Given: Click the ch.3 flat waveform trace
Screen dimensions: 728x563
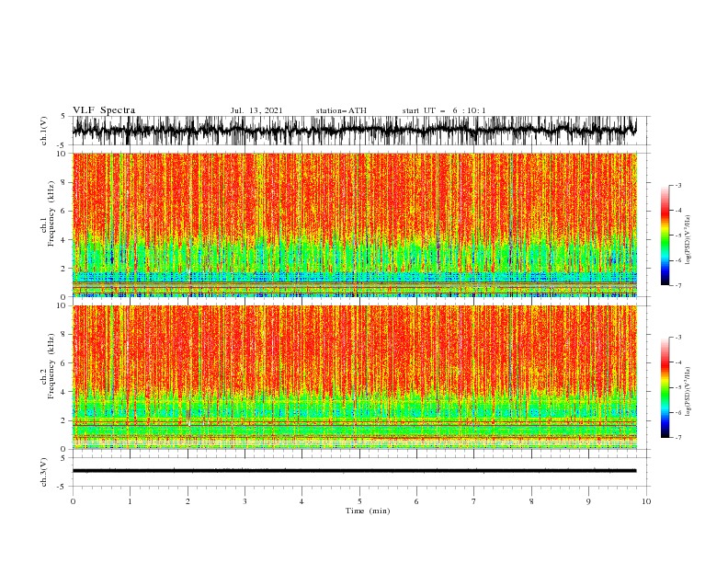Looking at the screenshot, I should 354,471.
